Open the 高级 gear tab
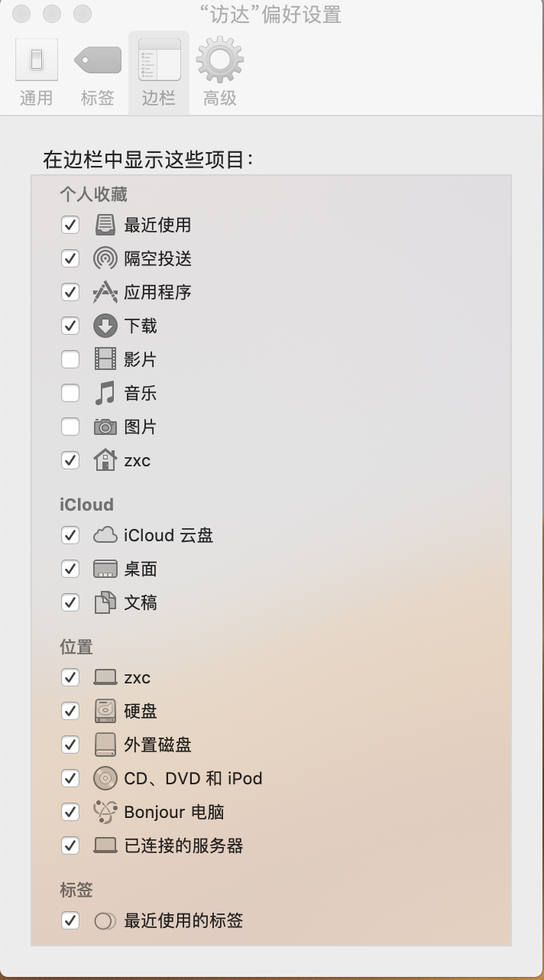Screen dimensions: 544x980 (x=220, y=73)
